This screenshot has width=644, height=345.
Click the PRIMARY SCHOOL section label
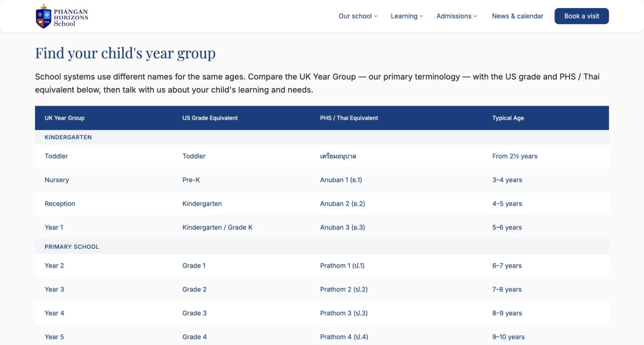(72, 247)
